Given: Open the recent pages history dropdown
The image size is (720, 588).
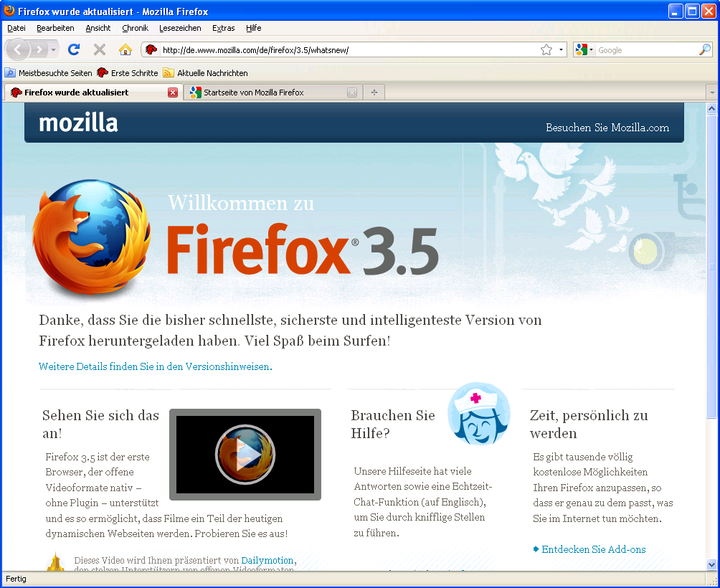Looking at the screenshot, I should pyautogui.click(x=53, y=49).
